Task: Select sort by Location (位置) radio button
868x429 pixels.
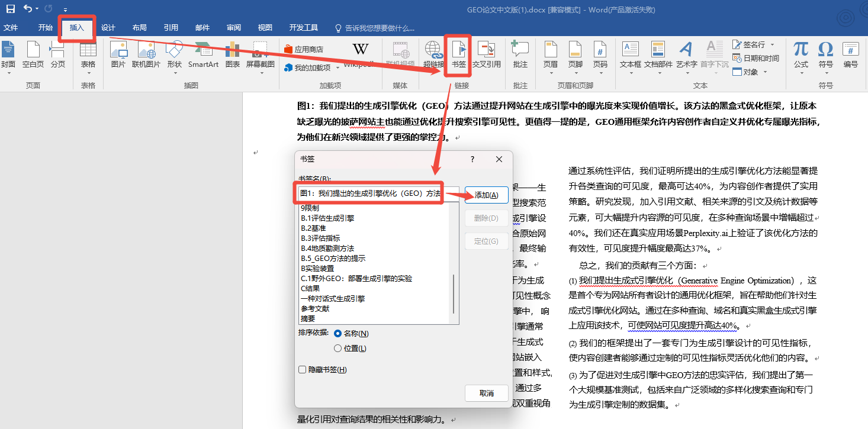Action: (338, 349)
